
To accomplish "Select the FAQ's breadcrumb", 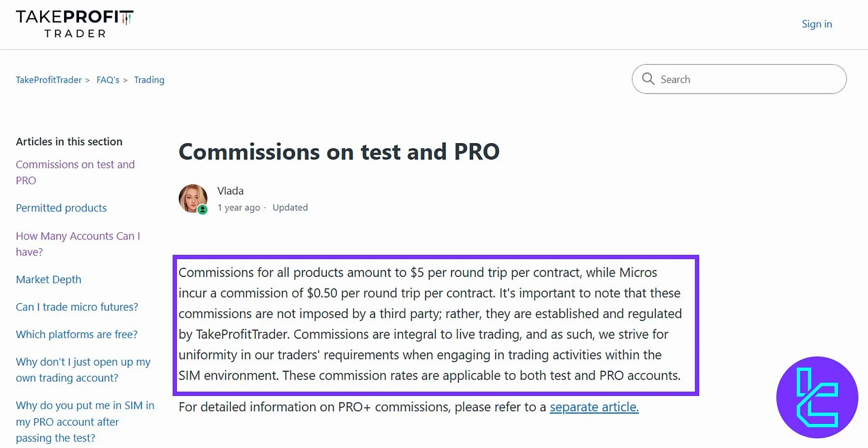I will 108,79.
